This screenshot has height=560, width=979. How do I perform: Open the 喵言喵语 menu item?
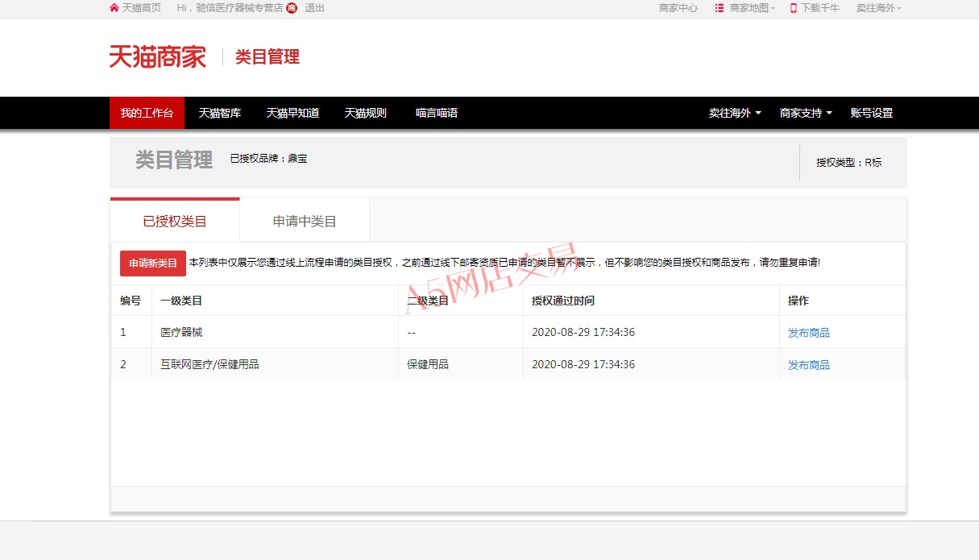(x=437, y=113)
